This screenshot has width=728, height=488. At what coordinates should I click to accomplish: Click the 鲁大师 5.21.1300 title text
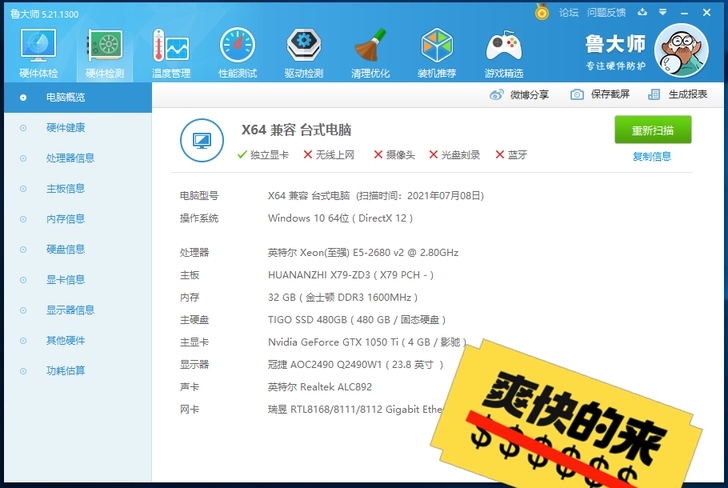click(x=45, y=14)
